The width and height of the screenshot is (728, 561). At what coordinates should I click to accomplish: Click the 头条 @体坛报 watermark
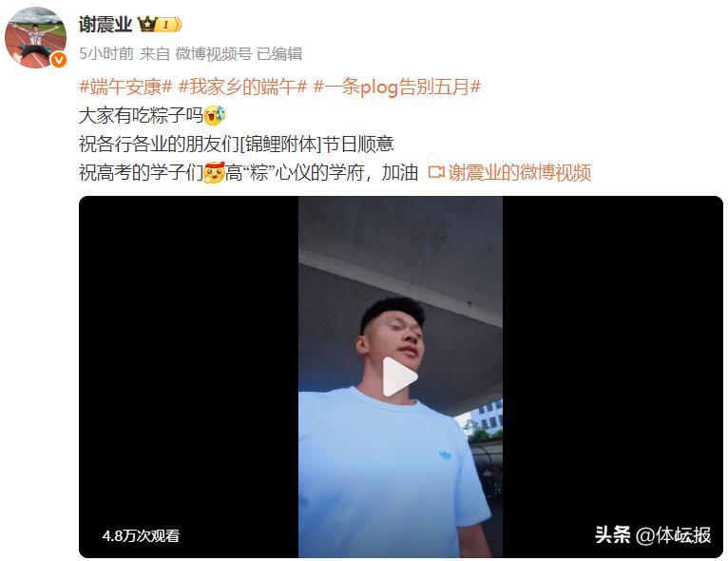653,535
